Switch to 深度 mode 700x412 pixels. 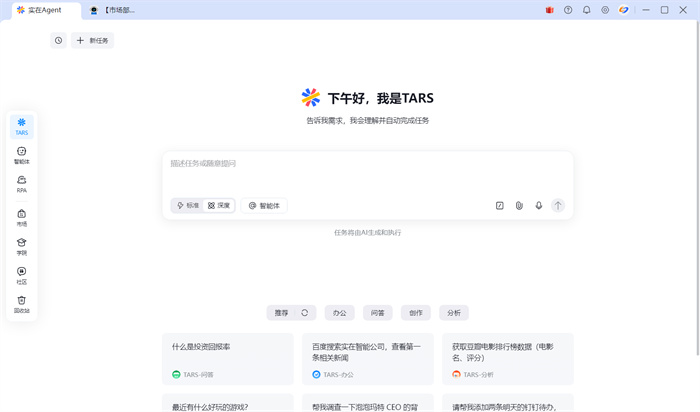tap(219, 205)
